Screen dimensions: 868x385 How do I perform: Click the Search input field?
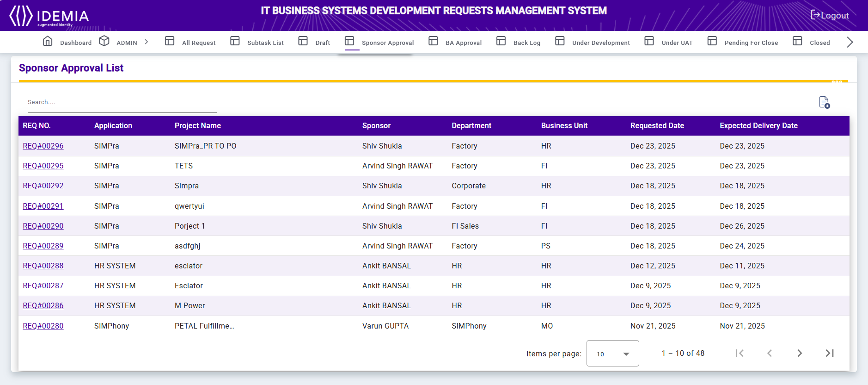pos(122,102)
